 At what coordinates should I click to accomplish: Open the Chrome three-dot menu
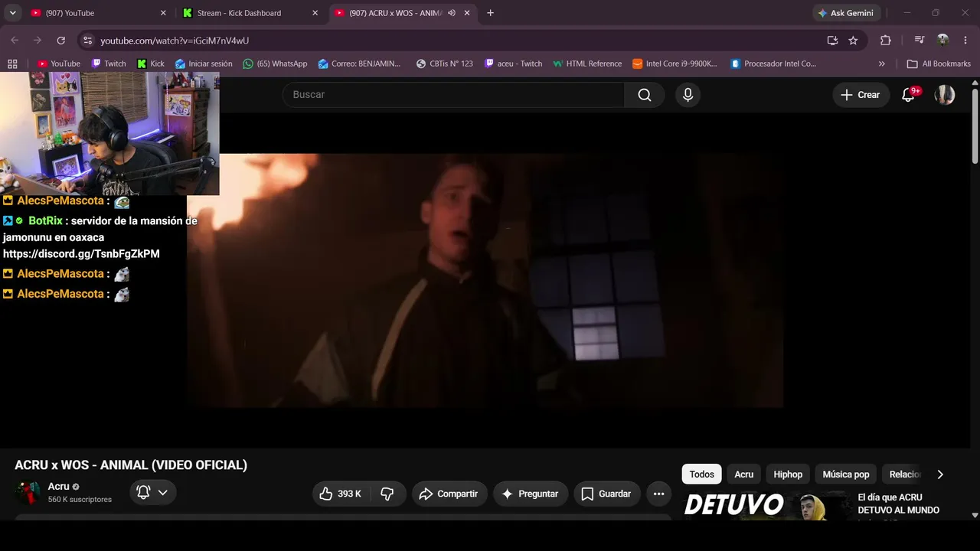point(965,41)
